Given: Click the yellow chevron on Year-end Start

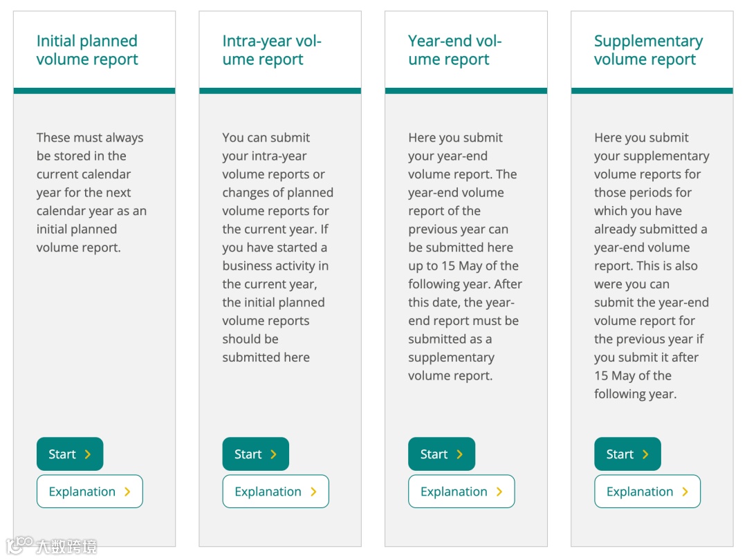Looking at the screenshot, I should (460, 454).
